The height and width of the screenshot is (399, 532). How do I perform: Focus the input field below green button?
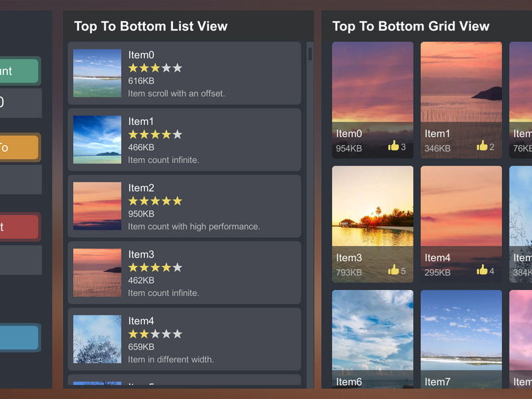tap(21, 103)
